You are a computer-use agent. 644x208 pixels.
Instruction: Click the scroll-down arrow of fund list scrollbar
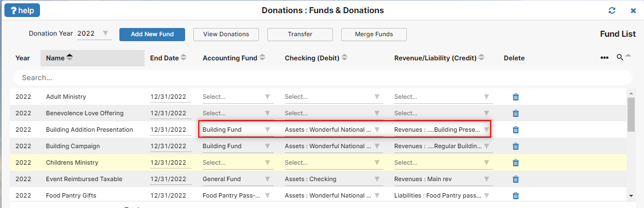[x=631, y=195]
